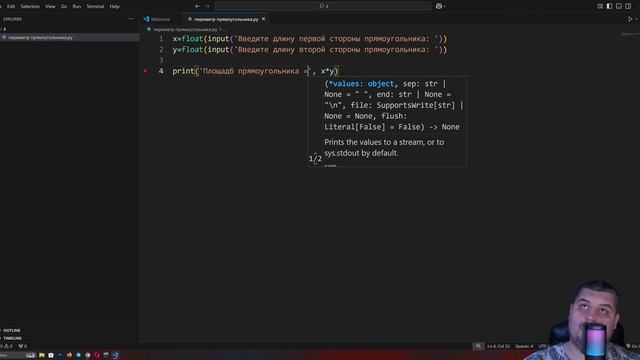The height and width of the screenshot is (360, 640).
Task: Click 'x=float' on line 1
Action: point(187,39)
